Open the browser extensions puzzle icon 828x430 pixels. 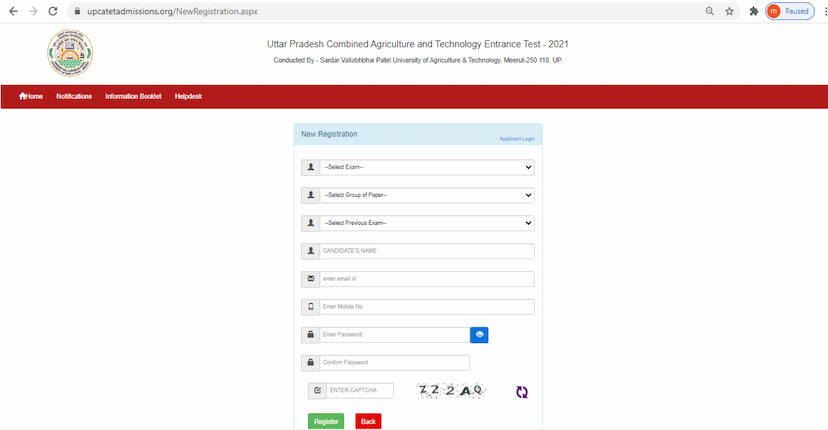(x=753, y=11)
